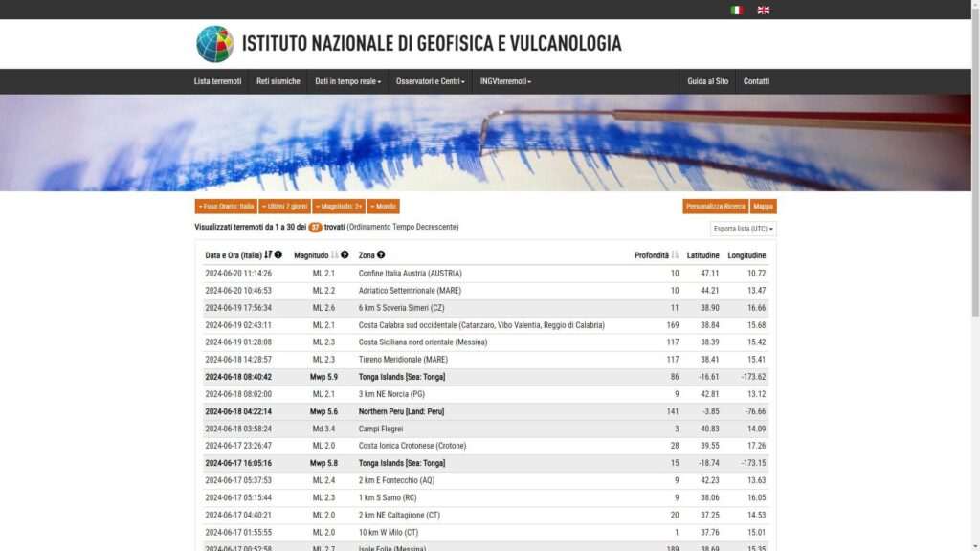This screenshot has width=980, height=551.
Task: Open the Magnitudo: 2+ filter dropdown
Action: click(338, 207)
